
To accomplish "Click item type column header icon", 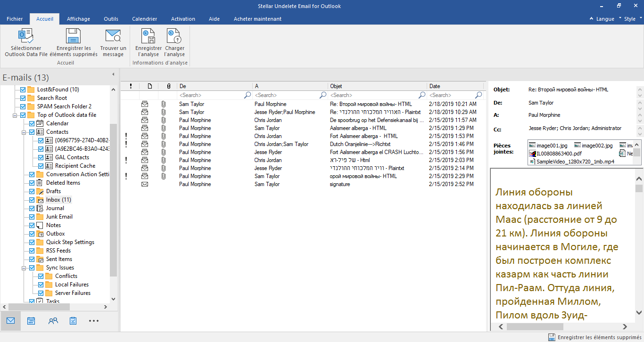I will tap(149, 86).
